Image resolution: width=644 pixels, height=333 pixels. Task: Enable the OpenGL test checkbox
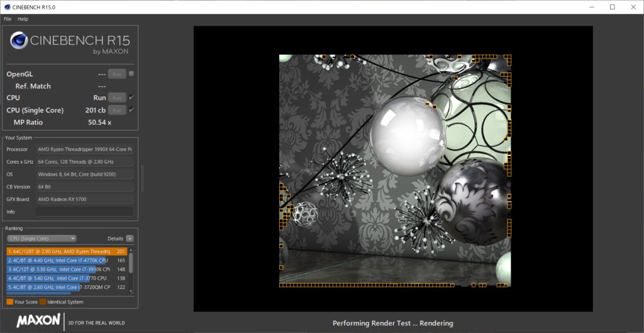(x=131, y=74)
